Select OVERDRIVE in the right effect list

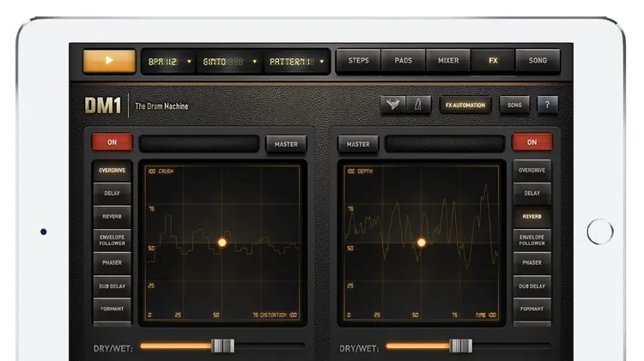coord(532,171)
